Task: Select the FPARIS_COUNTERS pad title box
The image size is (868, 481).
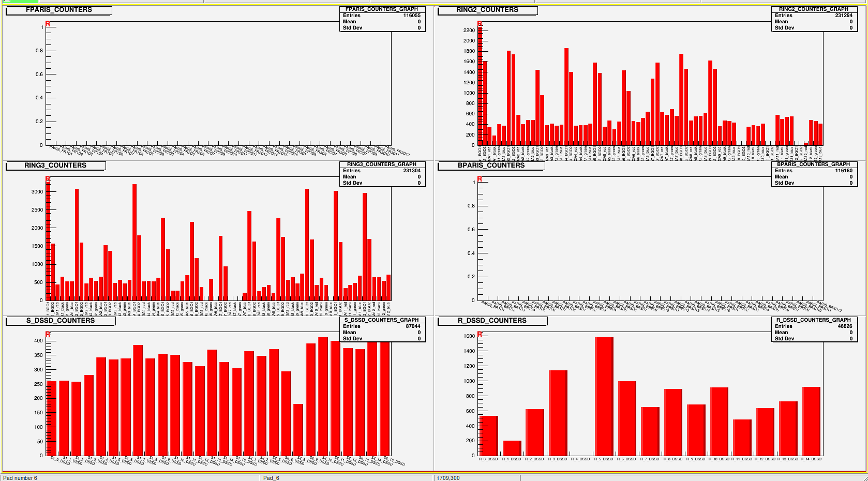Action: pyautogui.click(x=58, y=10)
